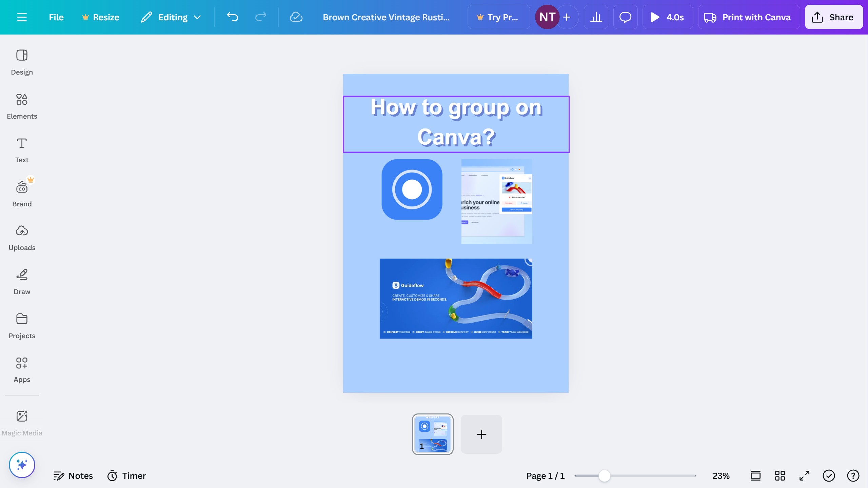Adjust the zoom slider
This screenshot has height=488, width=868.
click(x=605, y=475)
